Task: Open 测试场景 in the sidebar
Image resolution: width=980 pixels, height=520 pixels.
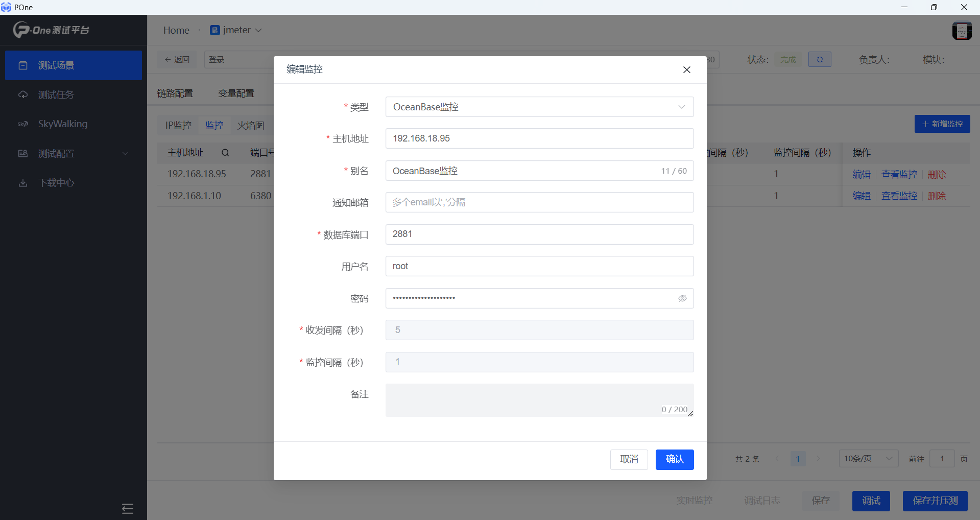Action: pos(74,65)
